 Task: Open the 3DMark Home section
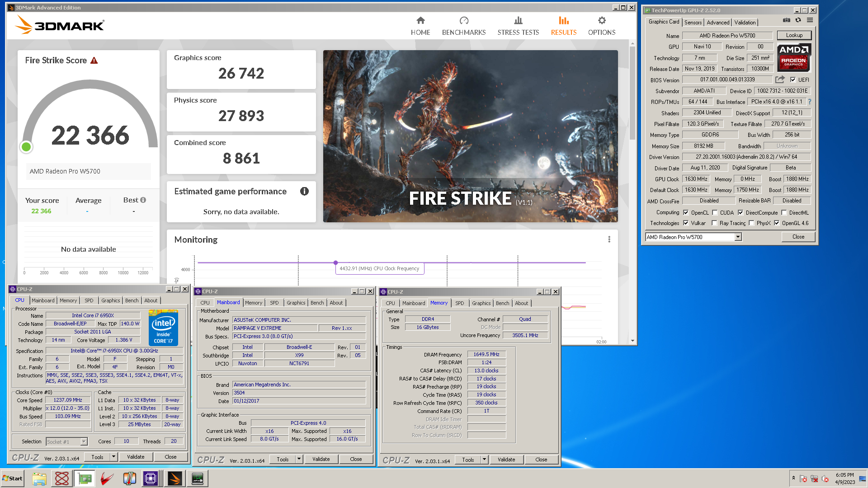point(420,26)
